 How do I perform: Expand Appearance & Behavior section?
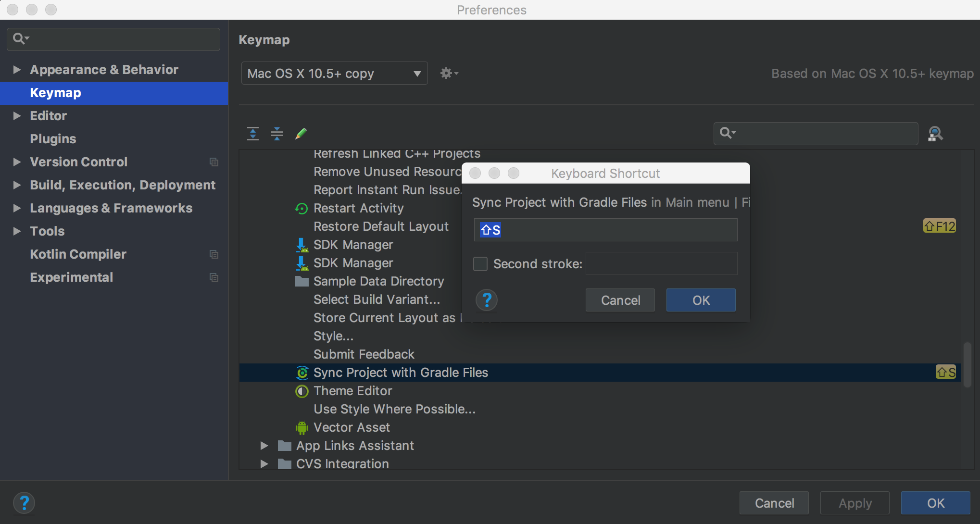[17, 70]
